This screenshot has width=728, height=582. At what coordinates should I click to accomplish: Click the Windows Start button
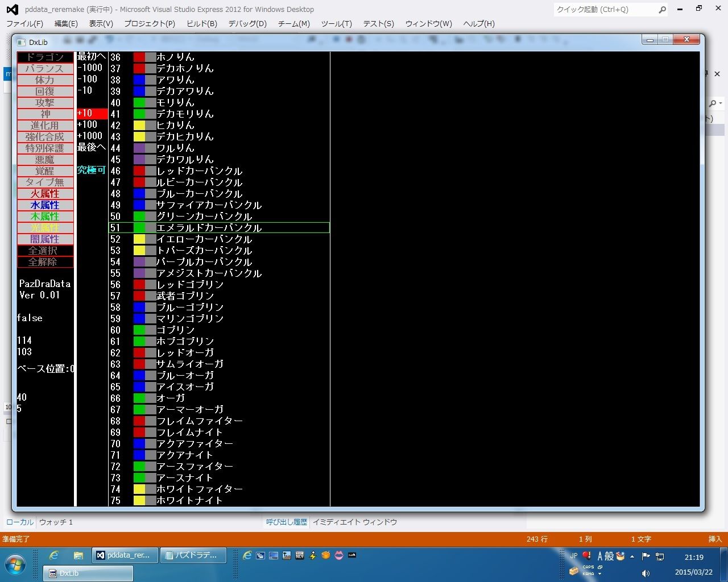click(15, 565)
